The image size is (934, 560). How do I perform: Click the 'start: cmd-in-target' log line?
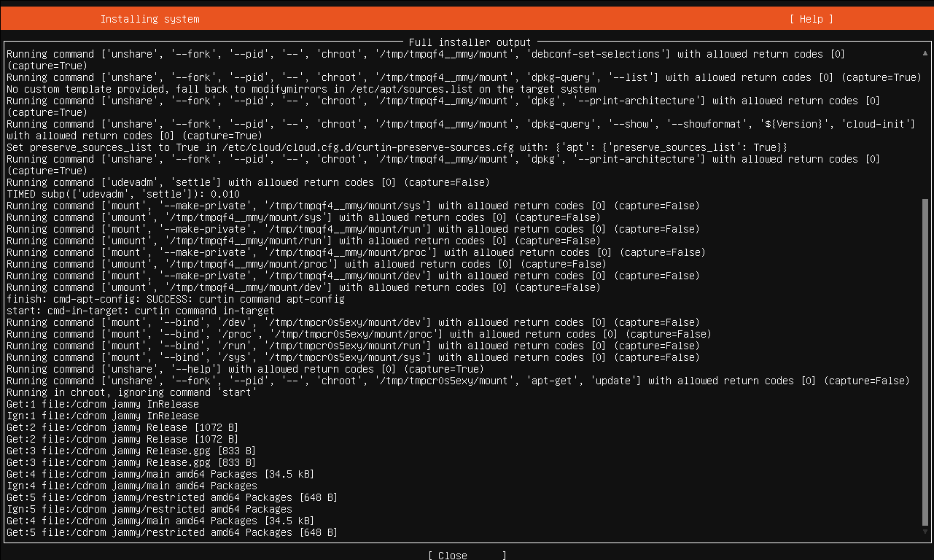pos(140,311)
